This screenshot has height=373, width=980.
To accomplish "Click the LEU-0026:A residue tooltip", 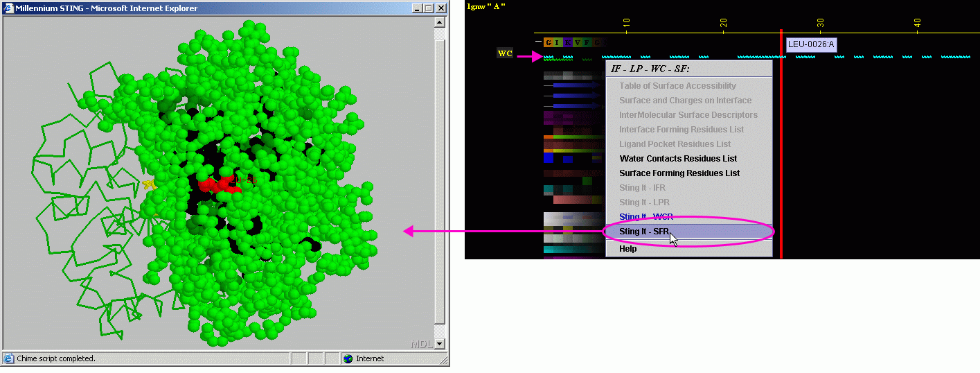I will pyautogui.click(x=811, y=45).
